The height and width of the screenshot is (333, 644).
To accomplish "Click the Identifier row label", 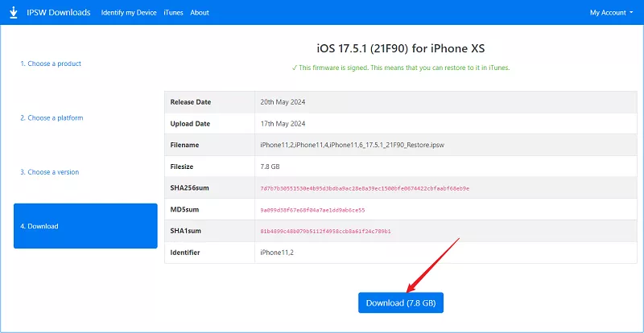I will (185, 253).
